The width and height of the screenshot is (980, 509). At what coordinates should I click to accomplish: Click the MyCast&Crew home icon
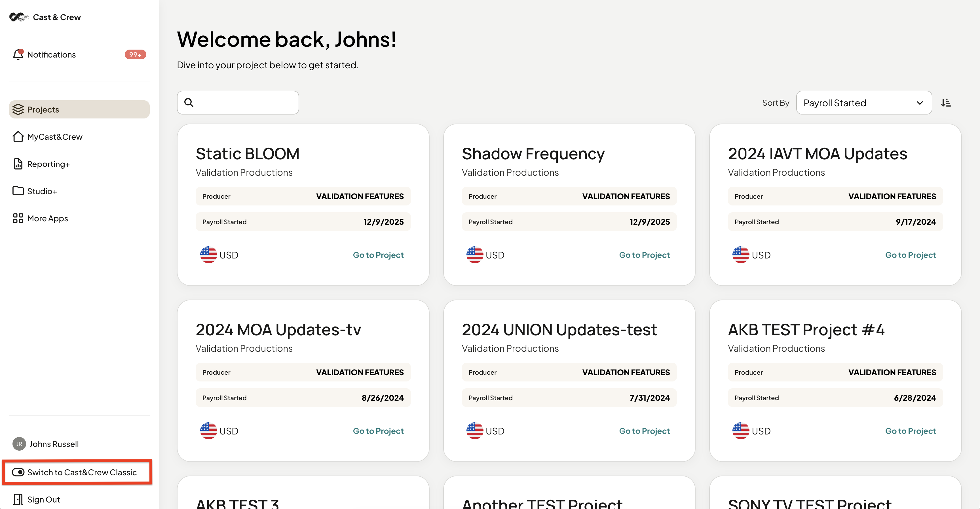click(18, 137)
